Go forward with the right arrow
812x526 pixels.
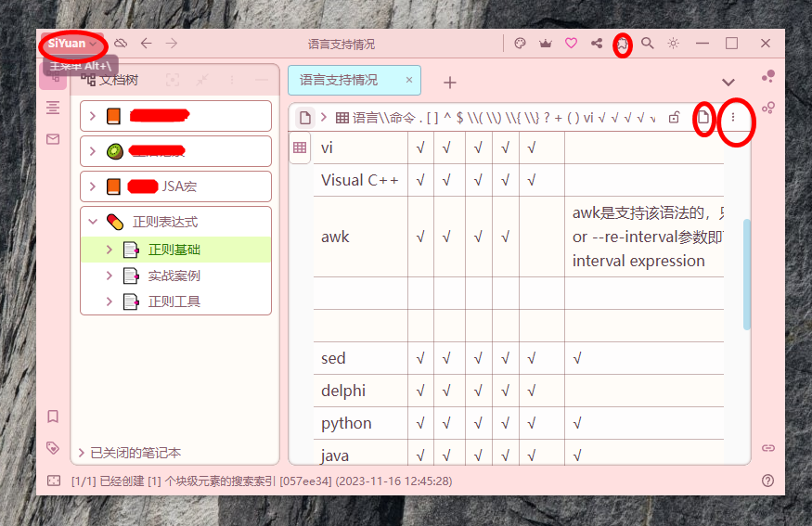172,44
